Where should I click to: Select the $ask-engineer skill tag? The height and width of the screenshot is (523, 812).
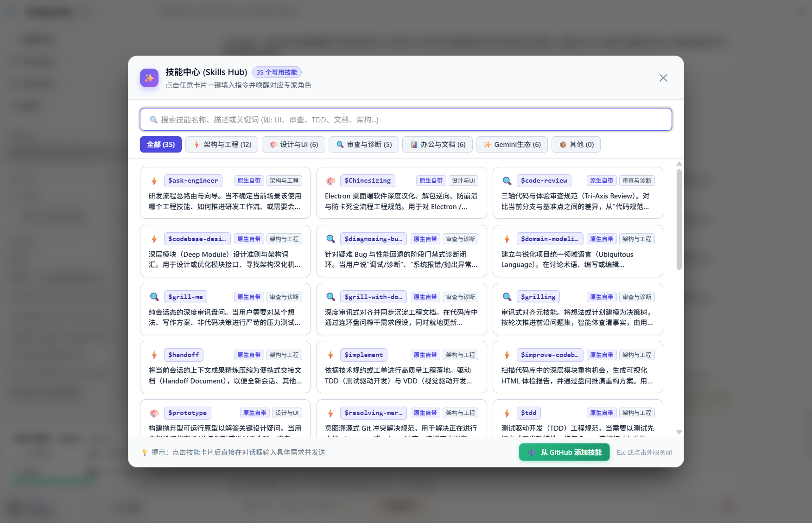click(193, 181)
